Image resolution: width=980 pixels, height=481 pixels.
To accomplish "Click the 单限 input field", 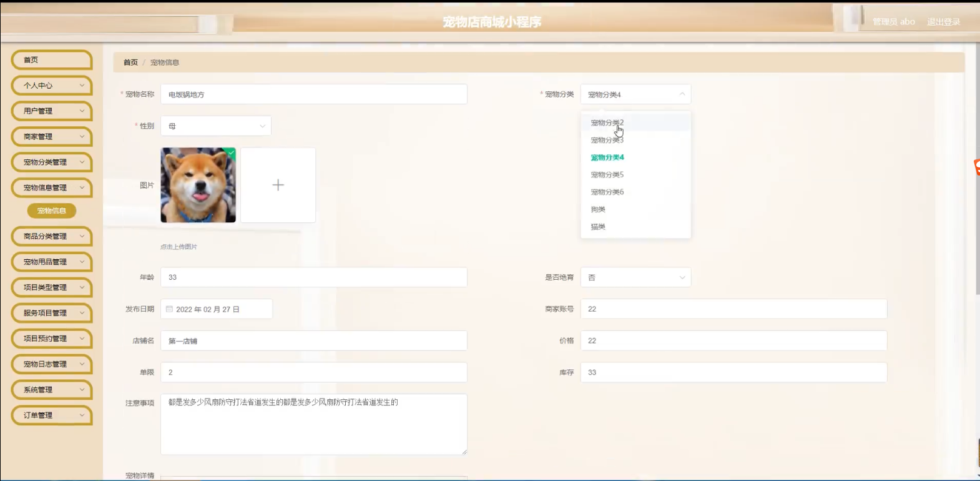I will pyautogui.click(x=314, y=372).
